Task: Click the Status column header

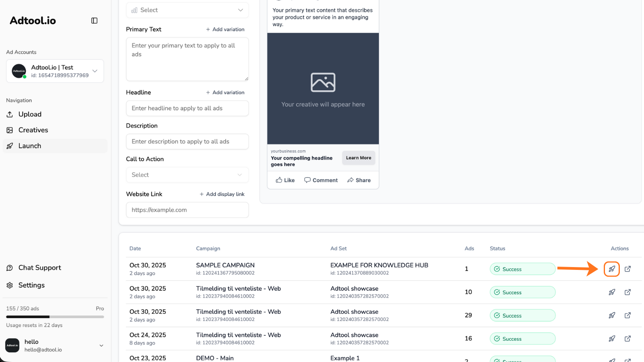Action: point(497,249)
